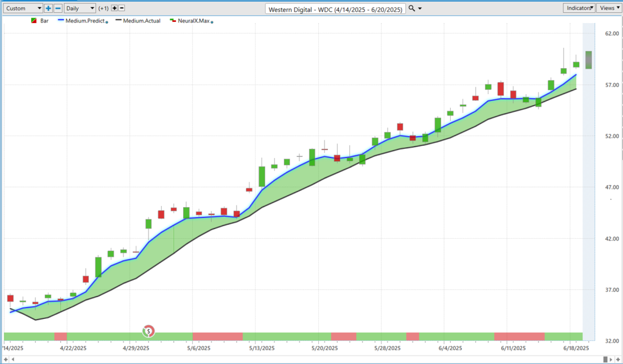
Task: Click the 32.00 price axis label
Action: pyautogui.click(x=612, y=341)
